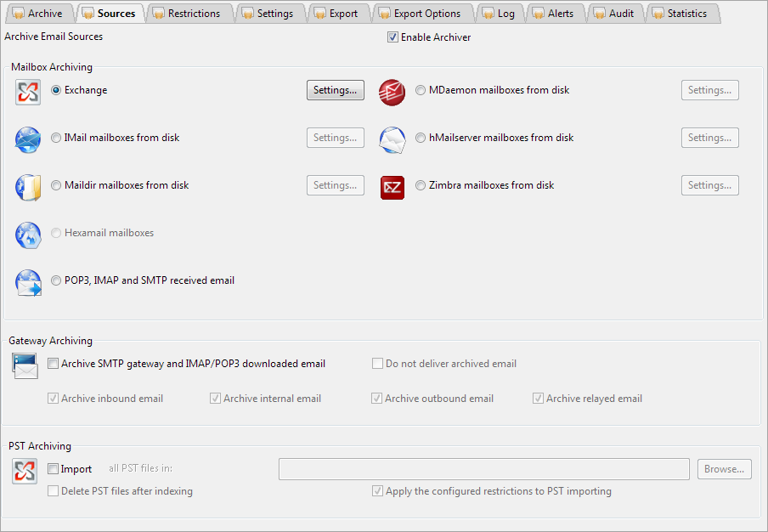The height and width of the screenshot is (532, 768).
Task: Click the IMail globe icon
Action: click(x=27, y=139)
